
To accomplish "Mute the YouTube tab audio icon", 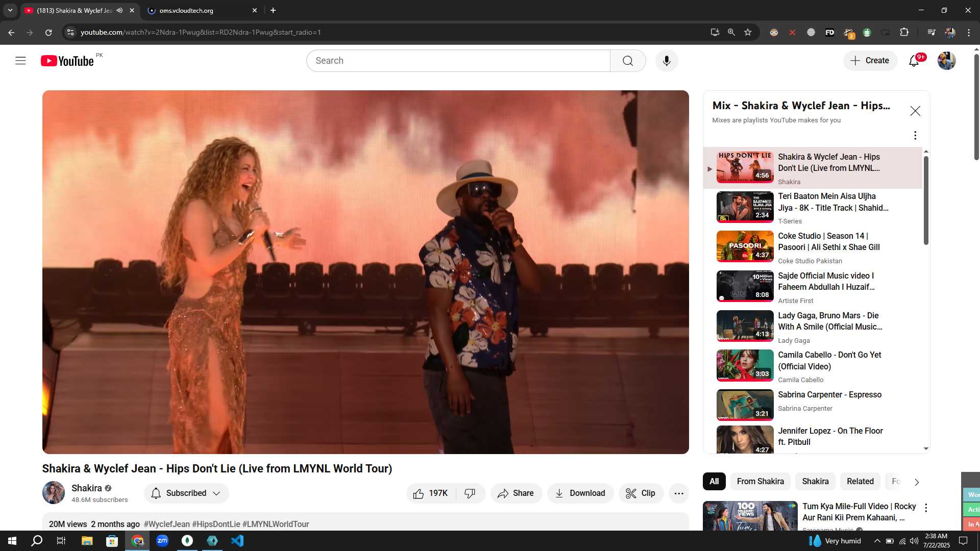I will tap(119, 10).
